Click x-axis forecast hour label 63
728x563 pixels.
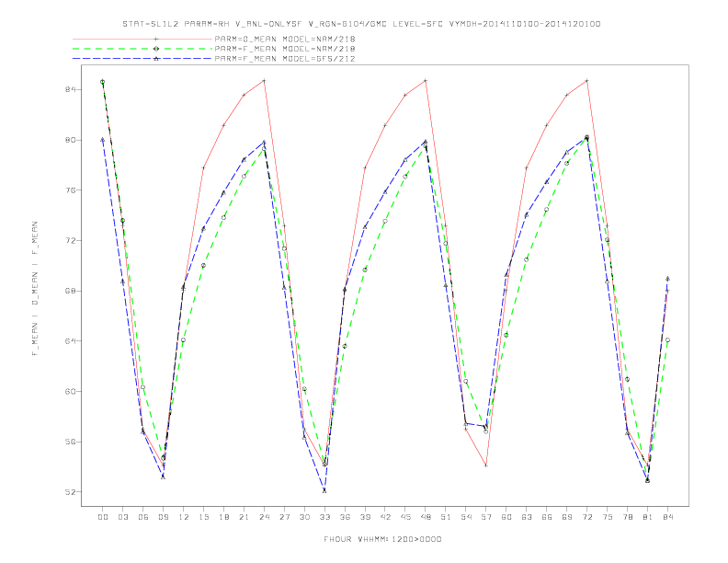pos(527,517)
